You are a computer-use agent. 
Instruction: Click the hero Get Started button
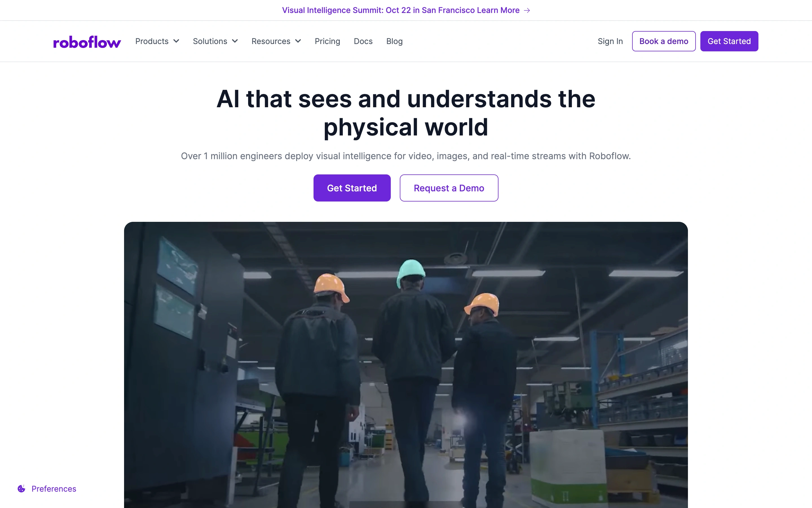coord(352,188)
